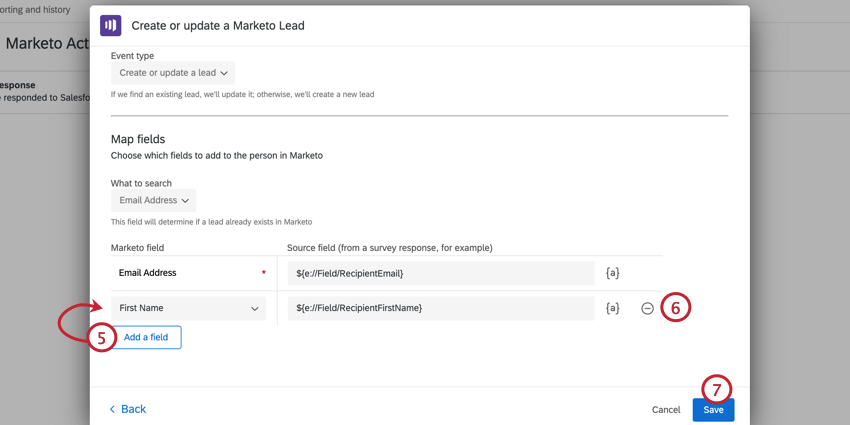The image size is (850, 425).
Task: Click the Add a field button
Action: coord(146,337)
